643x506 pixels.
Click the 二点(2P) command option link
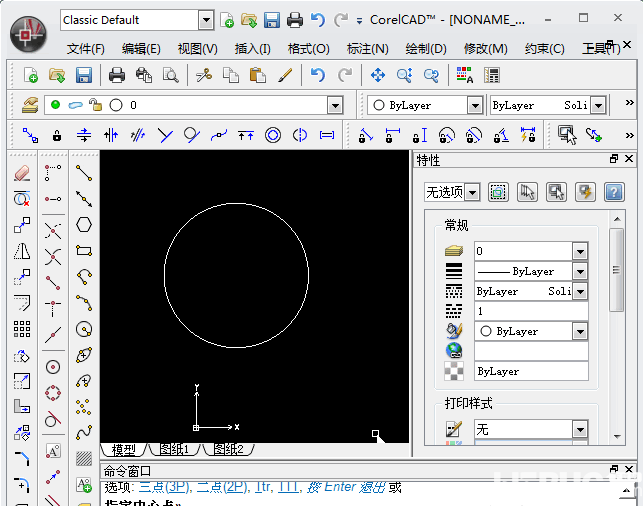(x=222, y=487)
